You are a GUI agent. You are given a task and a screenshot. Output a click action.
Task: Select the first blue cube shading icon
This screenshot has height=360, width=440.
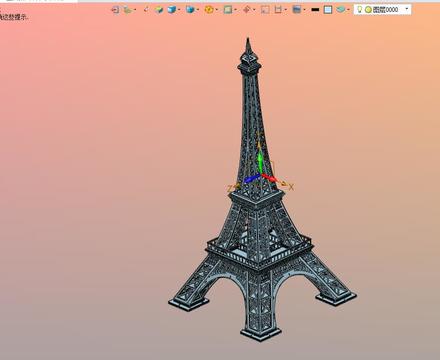tap(172, 10)
